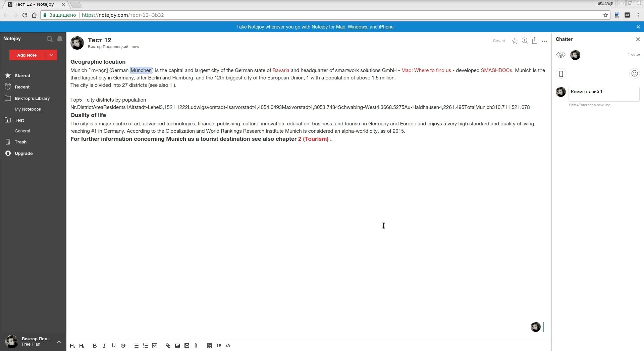Follow the 2 (Tourism) chapter link

point(313,139)
